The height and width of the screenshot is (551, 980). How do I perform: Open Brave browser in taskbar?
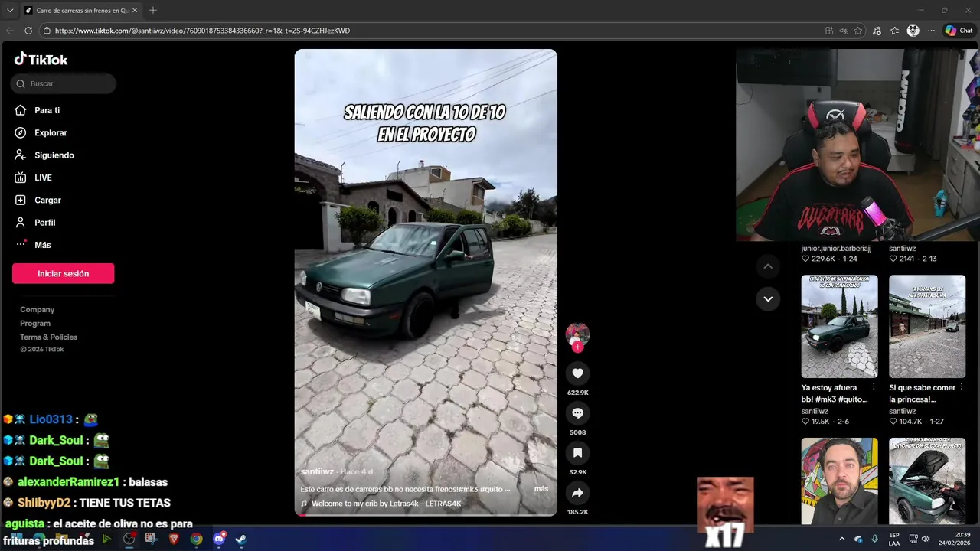[174, 539]
